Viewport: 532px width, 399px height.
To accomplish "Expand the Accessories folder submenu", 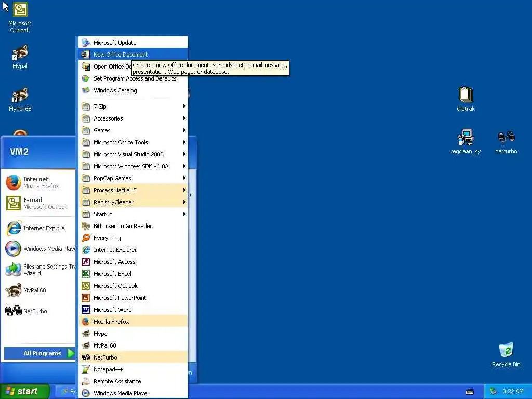I will coord(133,118).
